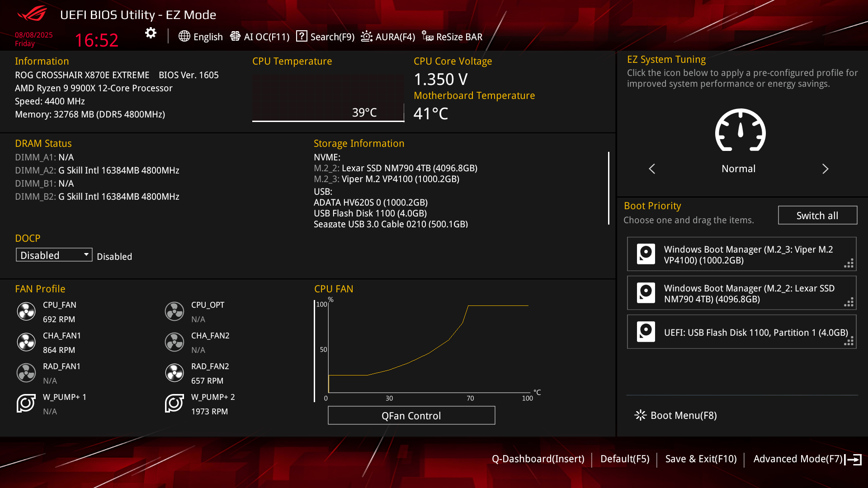Click the AI OC brain icon
The image size is (868, 488).
tap(235, 36)
